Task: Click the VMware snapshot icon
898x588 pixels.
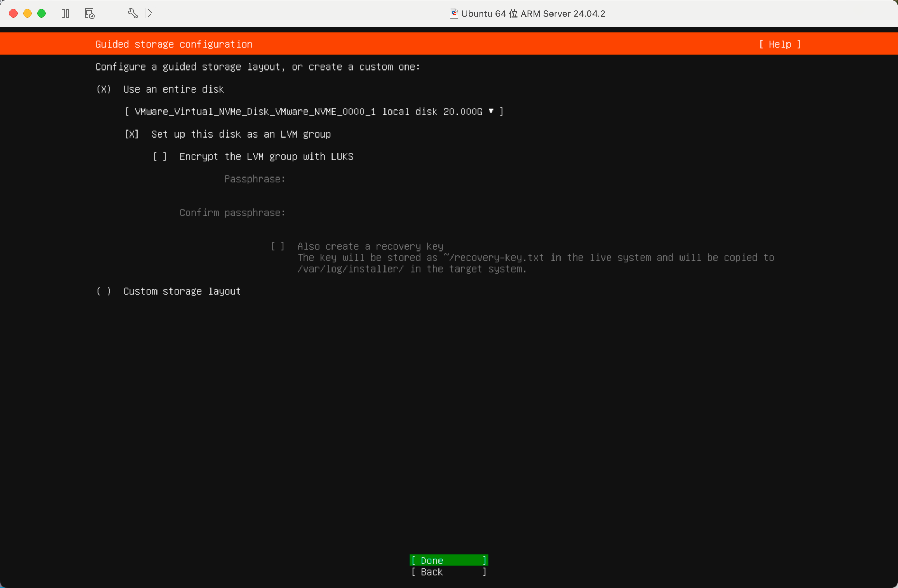Action: pyautogui.click(x=89, y=14)
